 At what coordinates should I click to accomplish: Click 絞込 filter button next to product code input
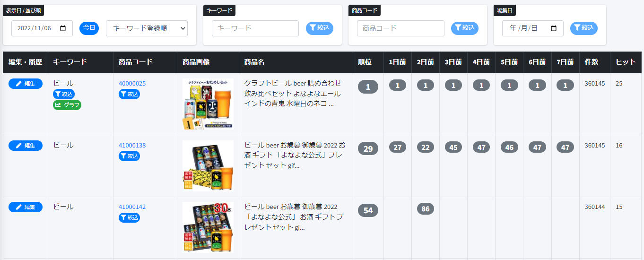(465, 28)
